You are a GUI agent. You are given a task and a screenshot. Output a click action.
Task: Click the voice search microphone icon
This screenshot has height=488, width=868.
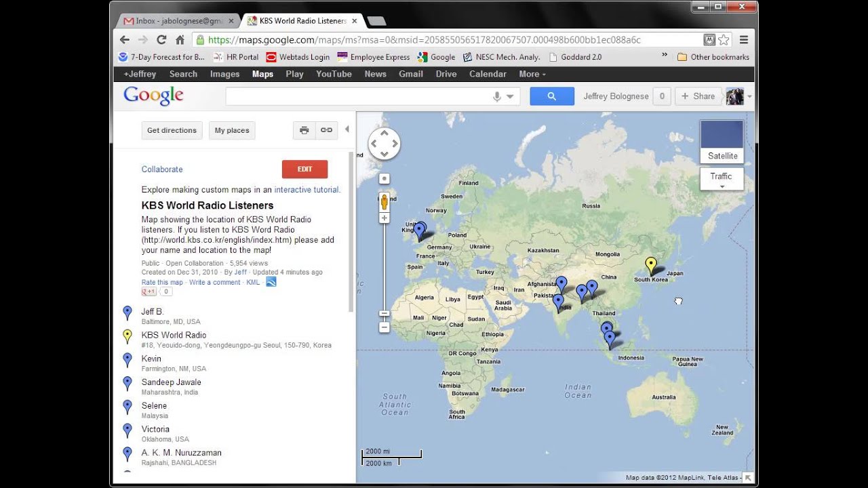[x=497, y=96]
